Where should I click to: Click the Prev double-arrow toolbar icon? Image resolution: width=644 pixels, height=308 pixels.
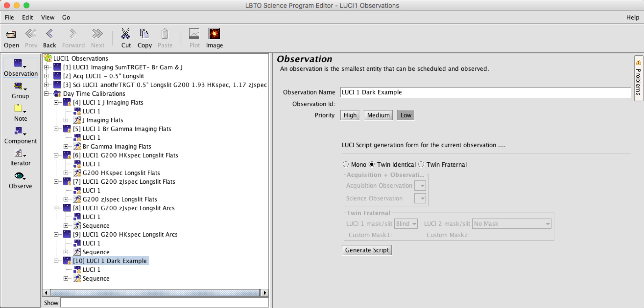[x=31, y=34]
